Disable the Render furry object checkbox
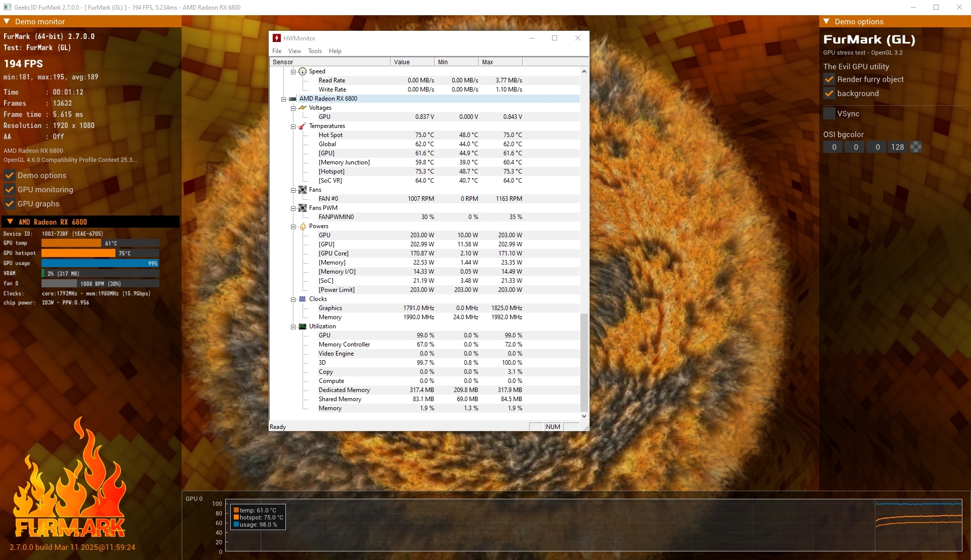This screenshot has width=971, height=560. [x=829, y=79]
